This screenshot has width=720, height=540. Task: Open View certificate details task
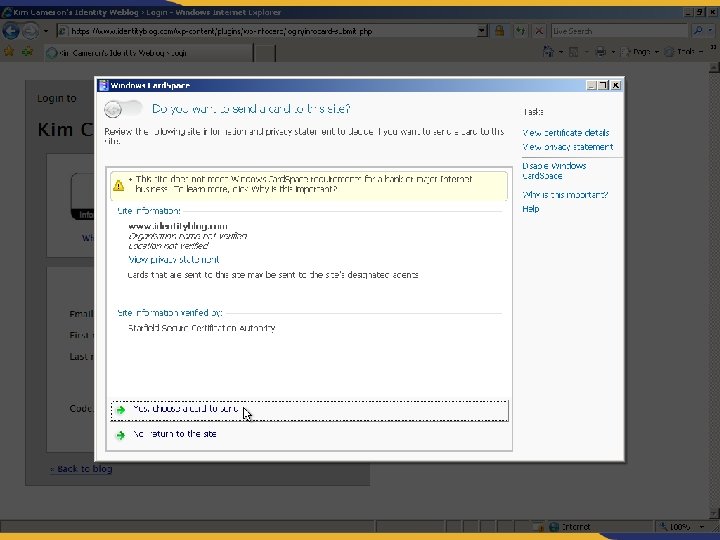(566, 133)
